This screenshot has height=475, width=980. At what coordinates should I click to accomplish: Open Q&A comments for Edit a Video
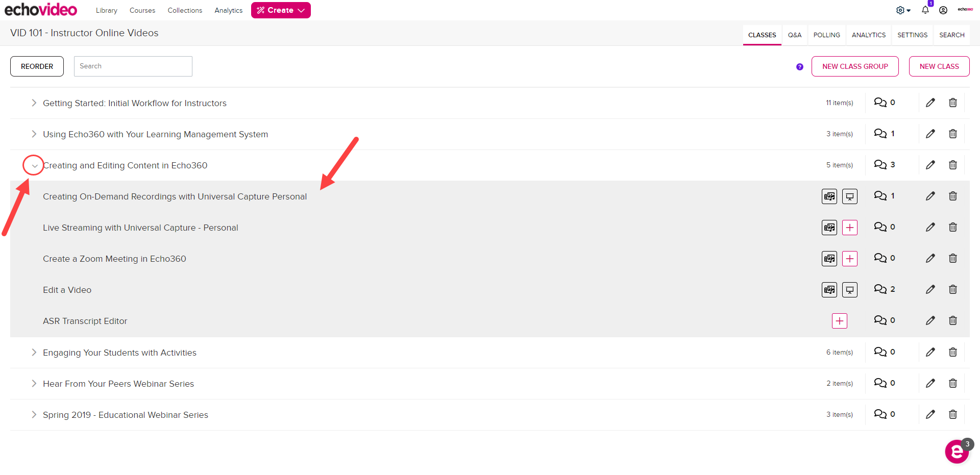[x=885, y=289]
